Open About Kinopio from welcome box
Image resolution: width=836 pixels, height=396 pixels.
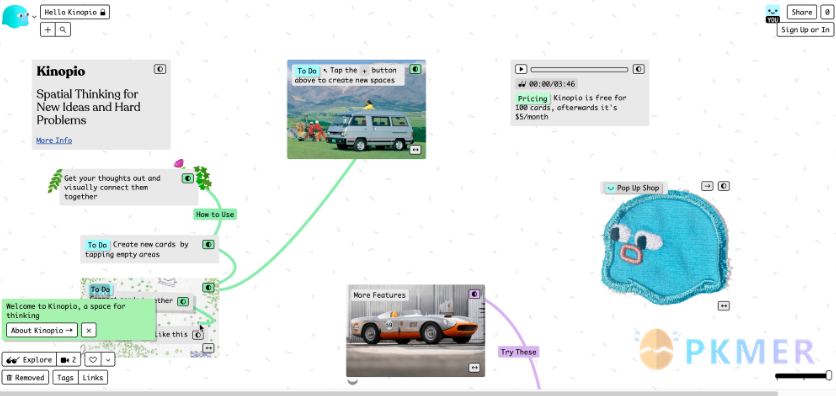coord(42,330)
